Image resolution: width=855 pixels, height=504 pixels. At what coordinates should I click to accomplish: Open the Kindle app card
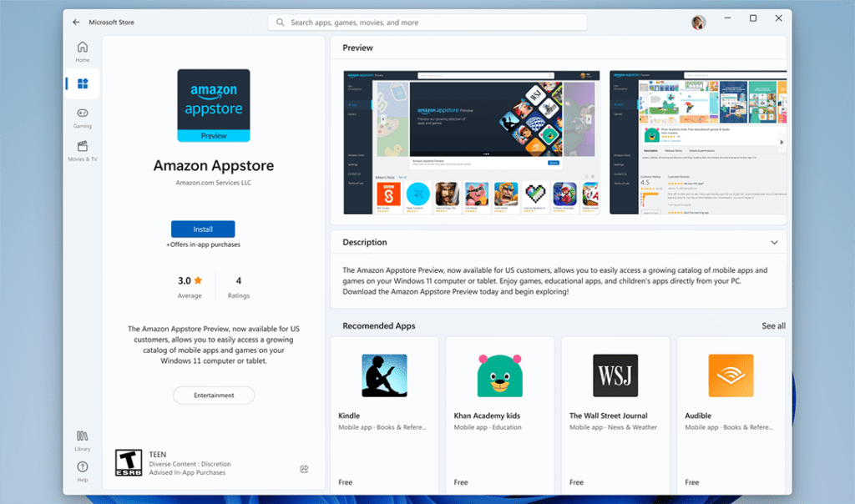coord(384,413)
